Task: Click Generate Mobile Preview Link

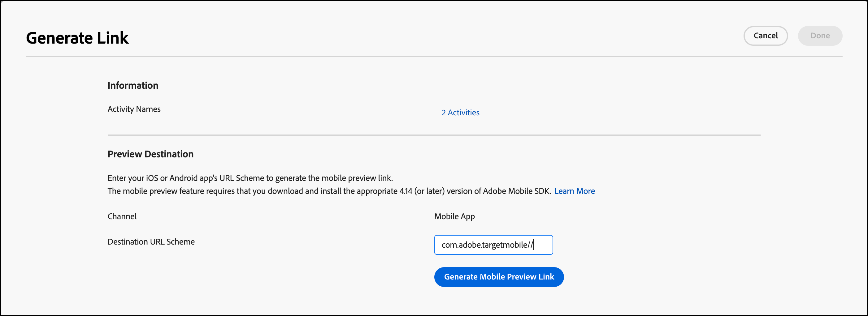Action: (499, 277)
